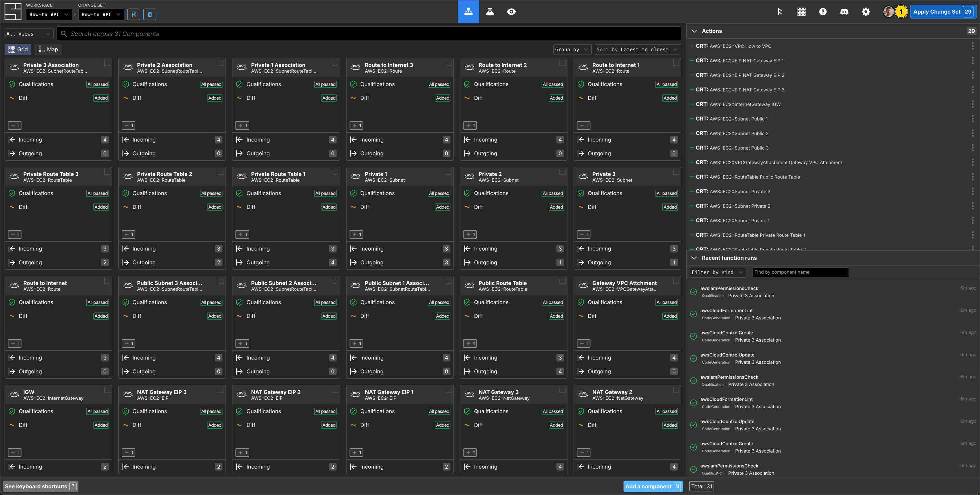Open the settings gear icon

pyautogui.click(x=866, y=11)
